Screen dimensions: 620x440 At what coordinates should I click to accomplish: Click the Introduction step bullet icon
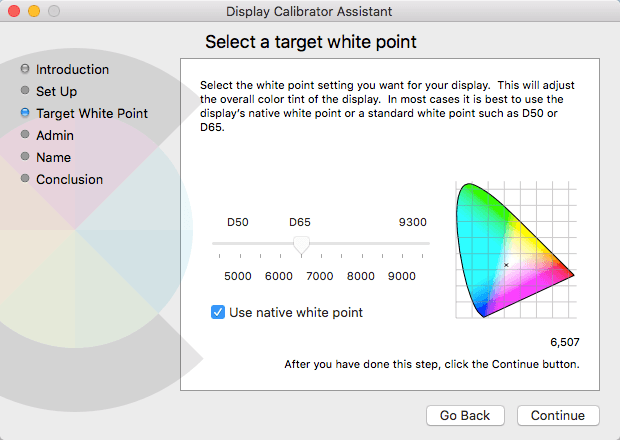click(25, 69)
